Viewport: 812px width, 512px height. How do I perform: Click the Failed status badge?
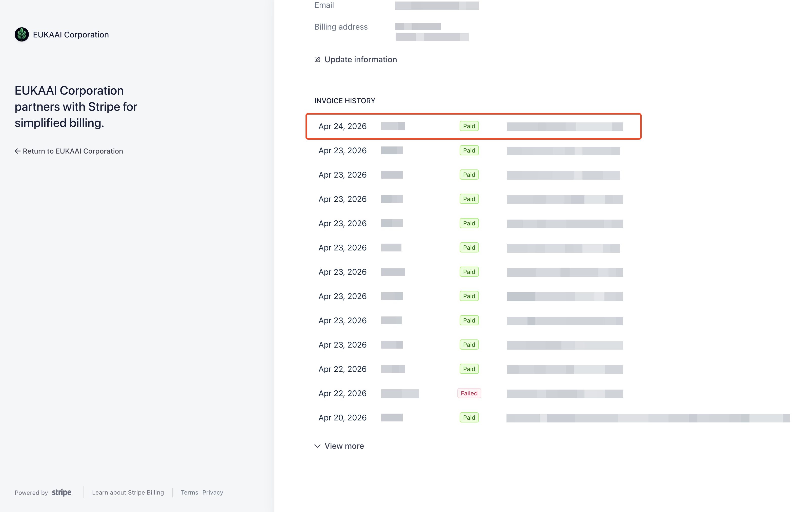[x=469, y=393]
